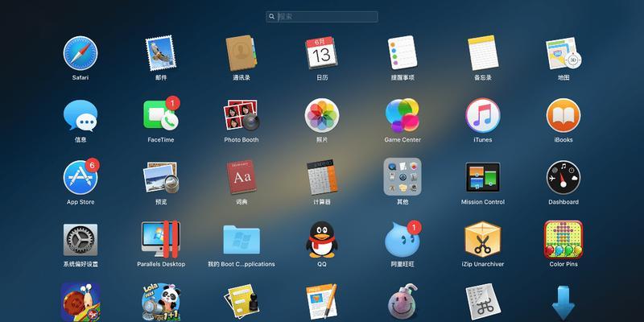Launch the 邮件 (Mail) app
644x322 pixels.
pos(161,53)
